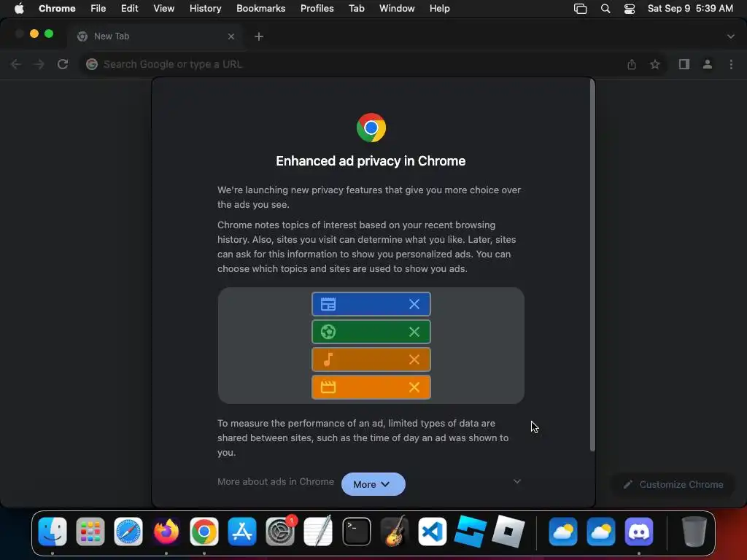Open the File menu

coord(98,9)
